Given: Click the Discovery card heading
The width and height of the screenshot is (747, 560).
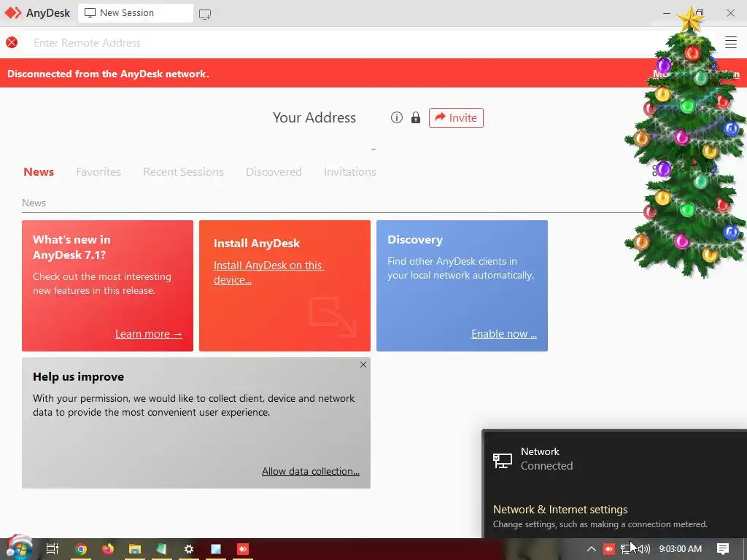Looking at the screenshot, I should 415,239.
